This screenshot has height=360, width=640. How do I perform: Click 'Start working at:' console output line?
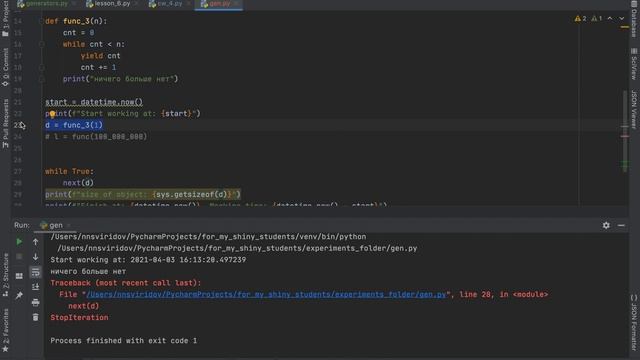(x=148, y=260)
